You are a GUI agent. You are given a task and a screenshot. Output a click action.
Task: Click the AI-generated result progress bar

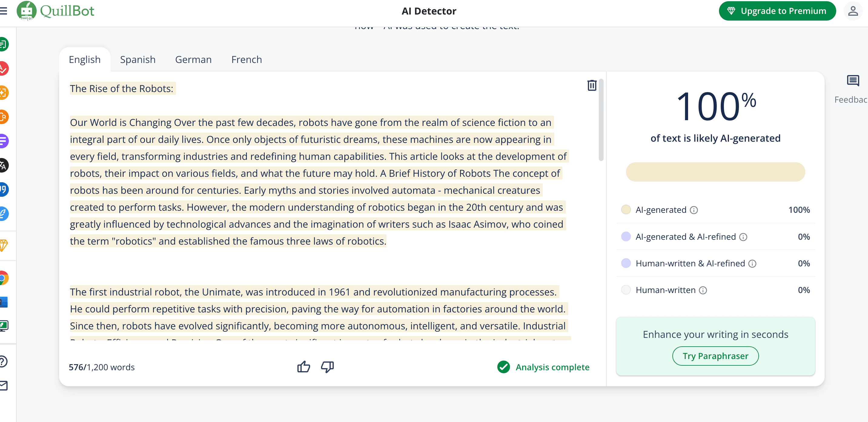click(x=715, y=172)
